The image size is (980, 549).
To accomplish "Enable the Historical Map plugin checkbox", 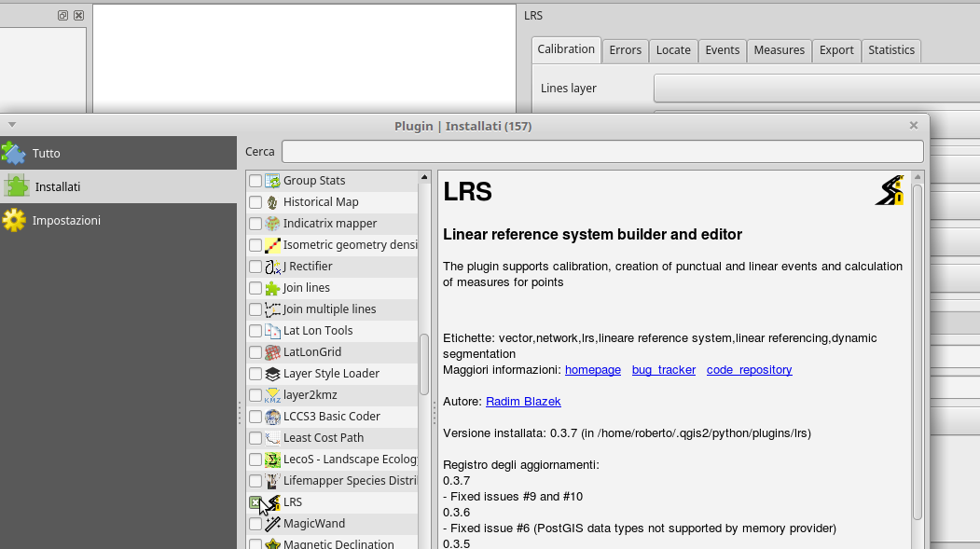I will click(255, 201).
